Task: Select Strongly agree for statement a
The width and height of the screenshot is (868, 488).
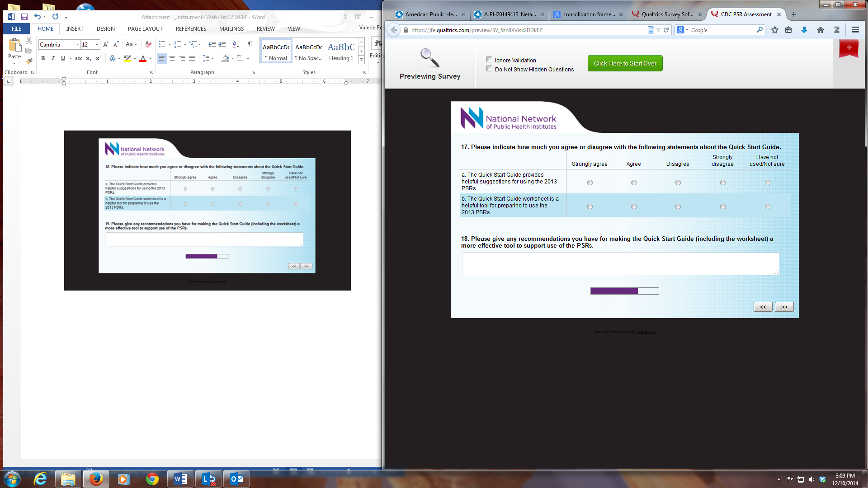Action: 590,183
